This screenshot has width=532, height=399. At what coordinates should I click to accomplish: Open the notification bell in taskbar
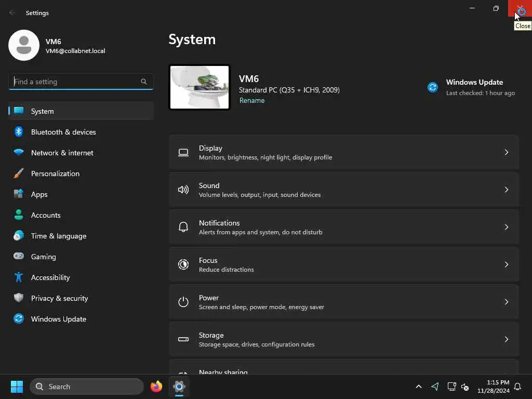517,387
